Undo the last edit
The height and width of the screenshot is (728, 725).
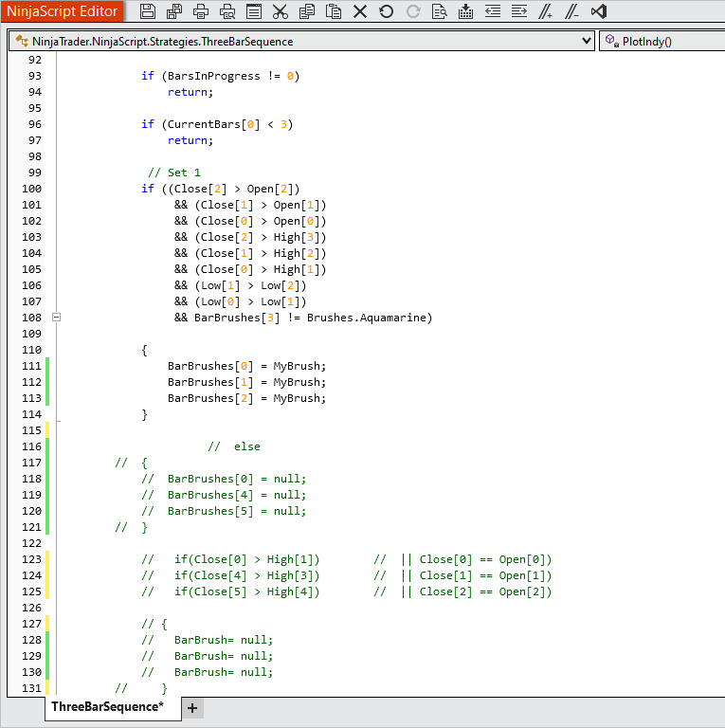click(386, 12)
